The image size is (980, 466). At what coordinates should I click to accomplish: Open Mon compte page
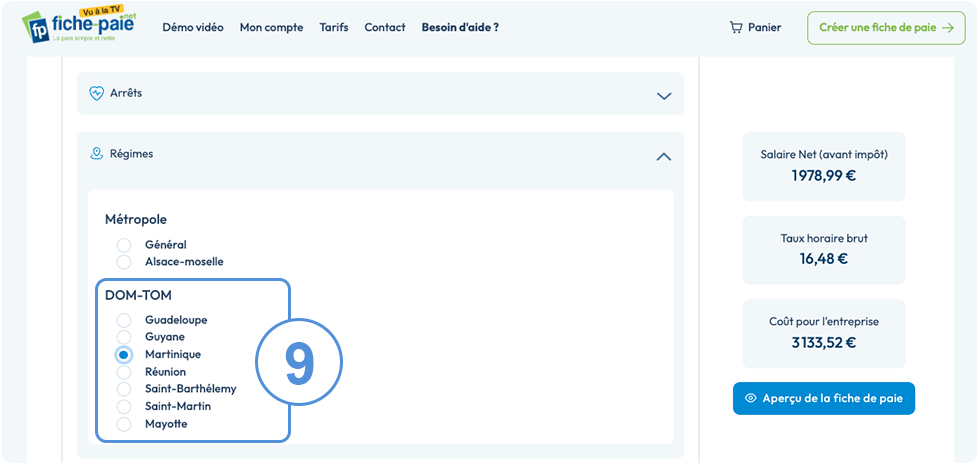[271, 27]
